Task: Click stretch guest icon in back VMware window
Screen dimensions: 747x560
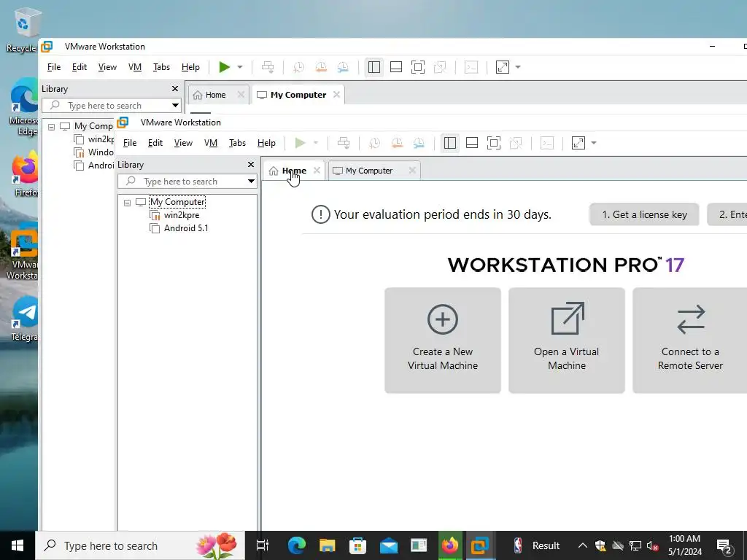Action: (x=503, y=67)
